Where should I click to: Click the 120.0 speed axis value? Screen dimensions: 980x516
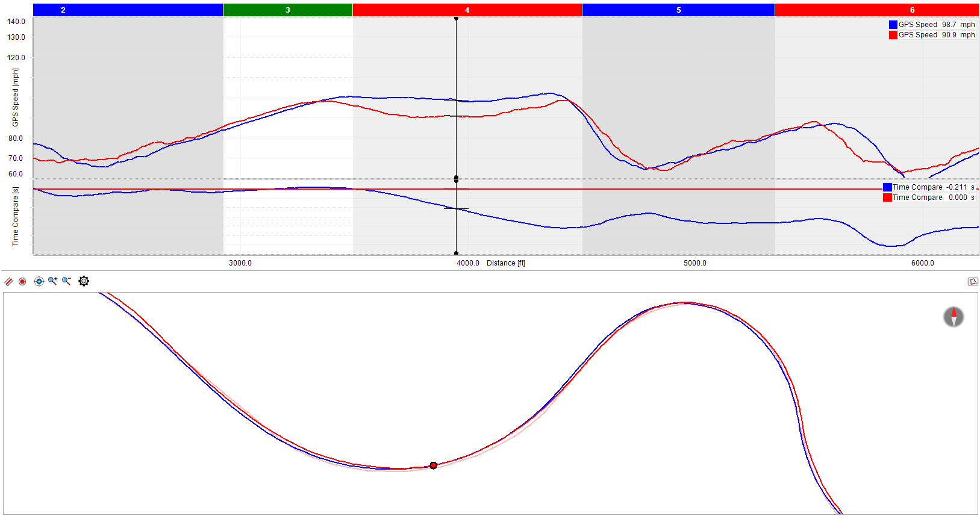click(16, 58)
